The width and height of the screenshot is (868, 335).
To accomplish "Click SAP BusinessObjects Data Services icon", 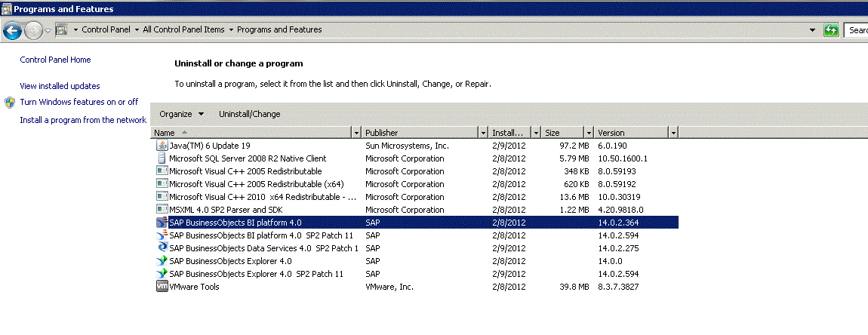I will [x=161, y=248].
